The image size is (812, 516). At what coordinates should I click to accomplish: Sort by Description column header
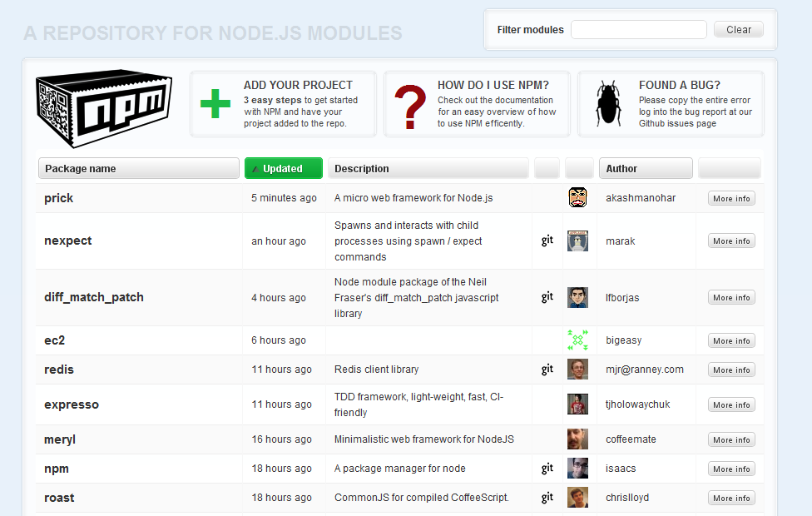428,168
